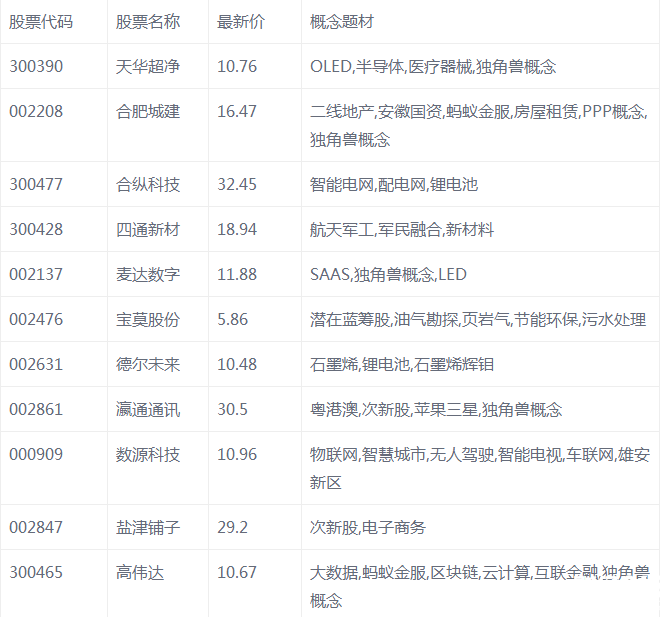Select stock name 瀛通通讯
Image resolution: width=669 pixels, height=617 pixels.
click(x=148, y=410)
